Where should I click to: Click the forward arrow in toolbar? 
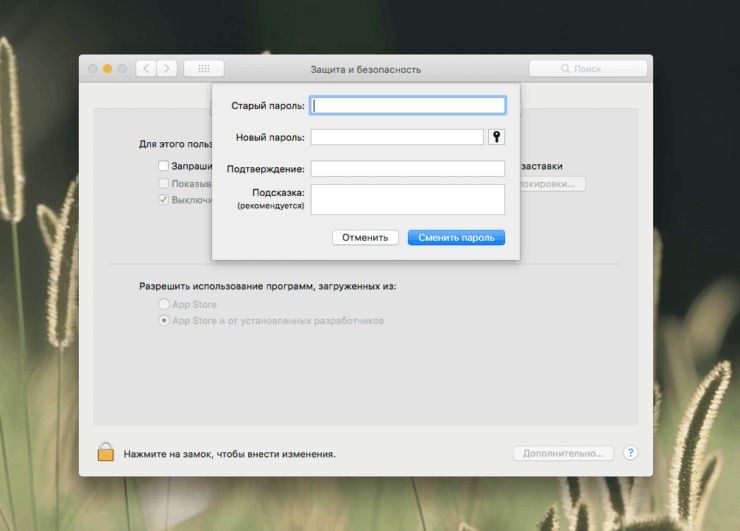166,69
